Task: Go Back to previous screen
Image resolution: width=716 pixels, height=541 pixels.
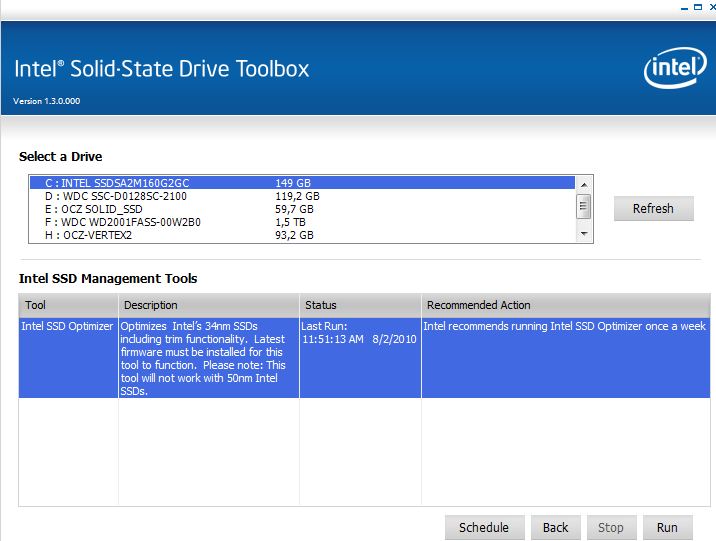Action: 555,527
